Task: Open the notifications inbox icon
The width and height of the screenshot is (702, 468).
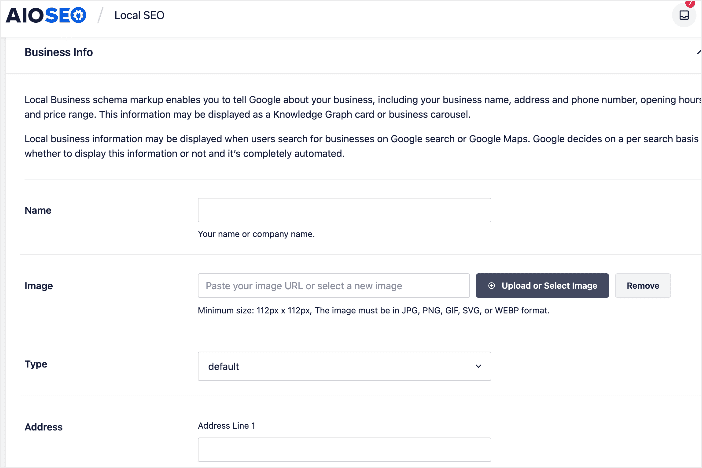Action: (x=684, y=15)
